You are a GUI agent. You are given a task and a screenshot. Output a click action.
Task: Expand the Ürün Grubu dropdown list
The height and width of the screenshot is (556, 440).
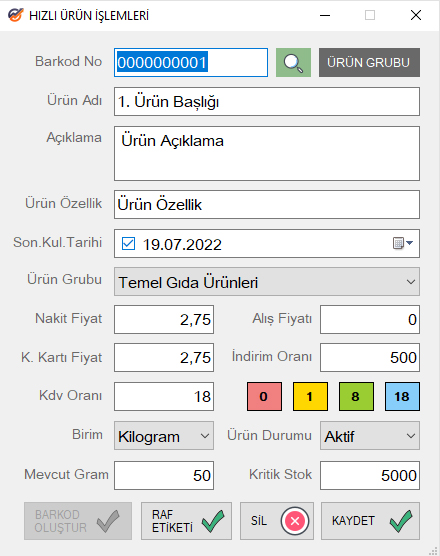pos(267,282)
